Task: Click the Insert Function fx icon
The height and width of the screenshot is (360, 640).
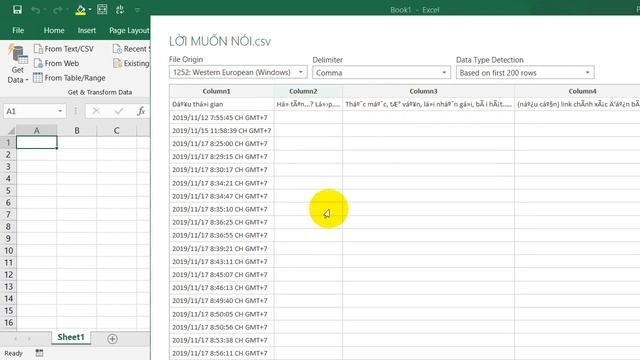Action: [x=141, y=111]
